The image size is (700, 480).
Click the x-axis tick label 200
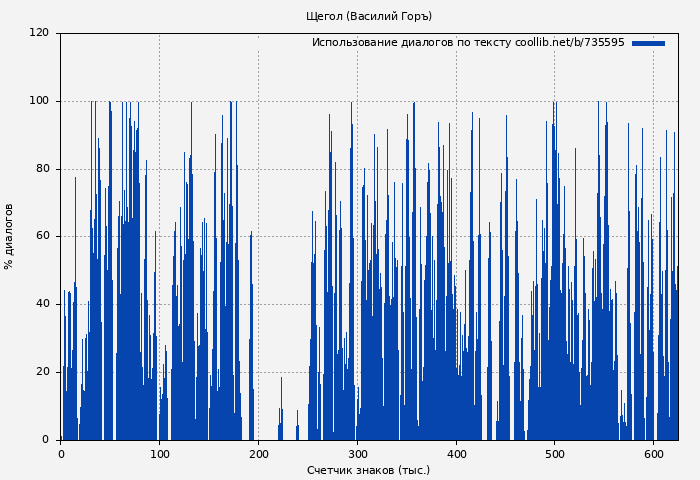(258, 453)
